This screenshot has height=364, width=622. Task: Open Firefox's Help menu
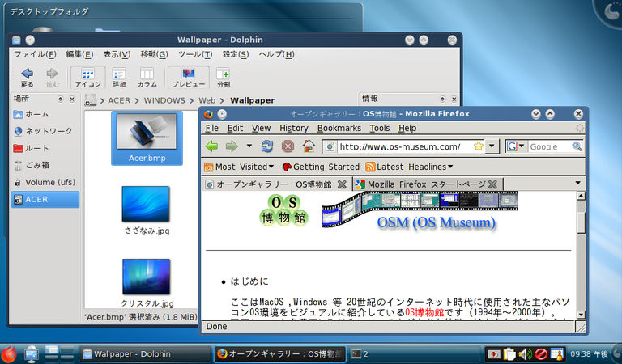tap(407, 129)
